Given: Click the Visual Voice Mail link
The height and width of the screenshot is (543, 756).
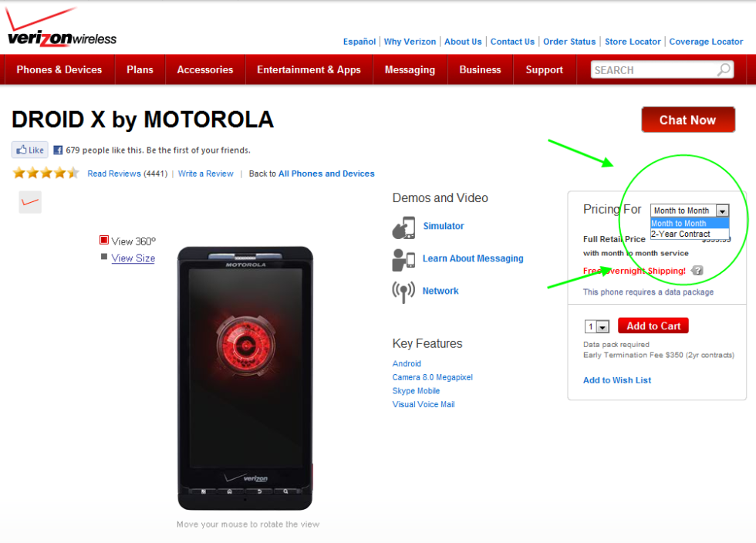Looking at the screenshot, I should (424, 404).
